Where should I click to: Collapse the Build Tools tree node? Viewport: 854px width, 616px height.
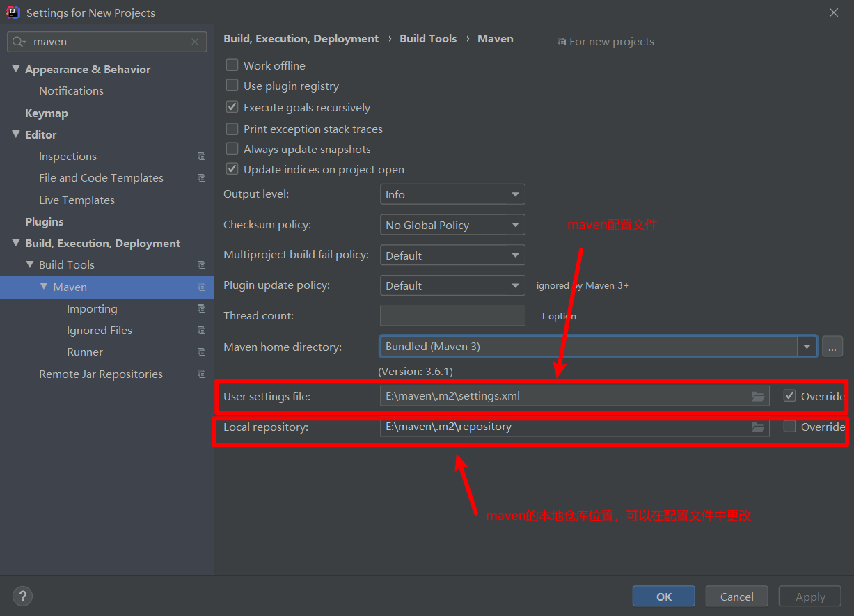coord(30,264)
